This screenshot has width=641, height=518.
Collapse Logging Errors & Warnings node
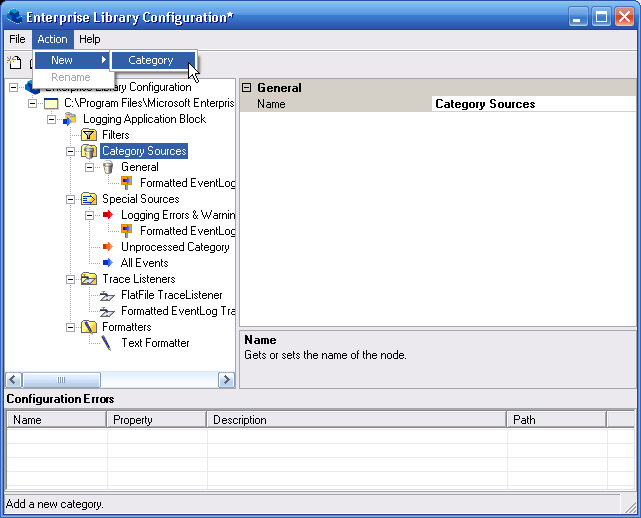pos(89,215)
